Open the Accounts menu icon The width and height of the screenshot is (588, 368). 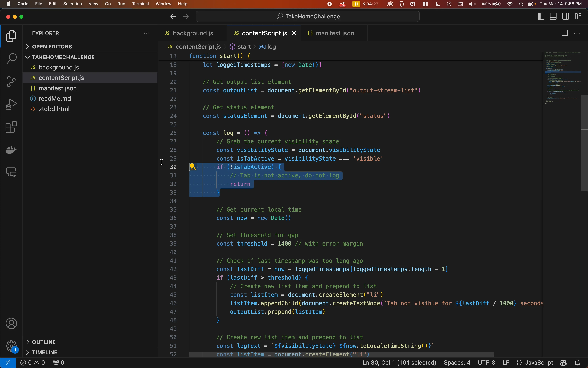(x=11, y=323)
